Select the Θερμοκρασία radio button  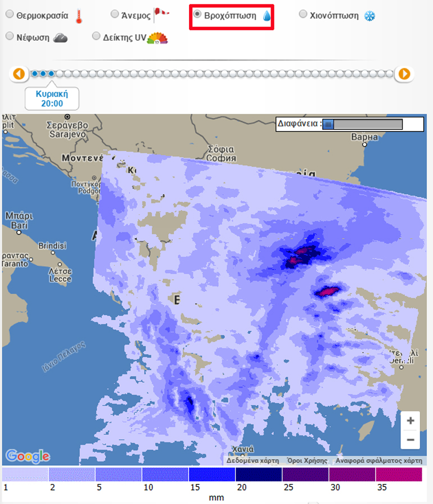10,15
